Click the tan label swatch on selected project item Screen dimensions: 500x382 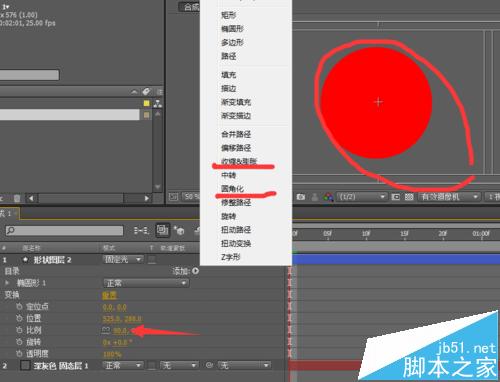pos(146,115)
